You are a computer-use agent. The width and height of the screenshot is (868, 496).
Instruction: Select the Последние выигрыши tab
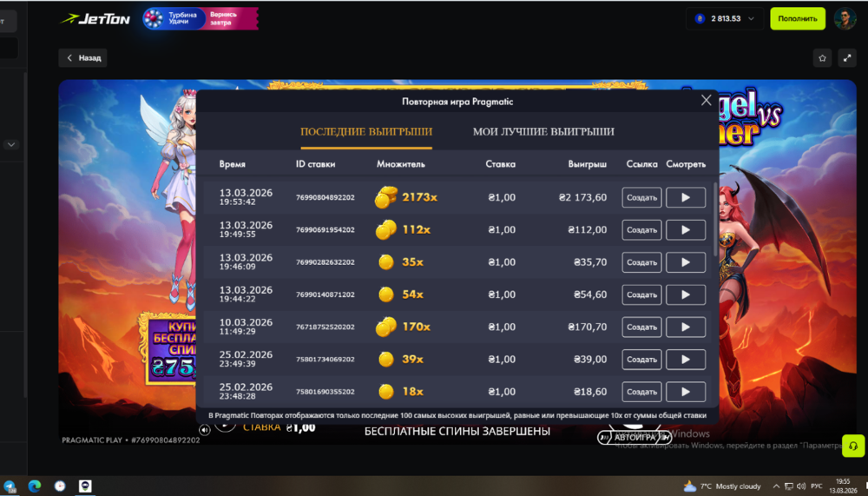pos(365,132)
